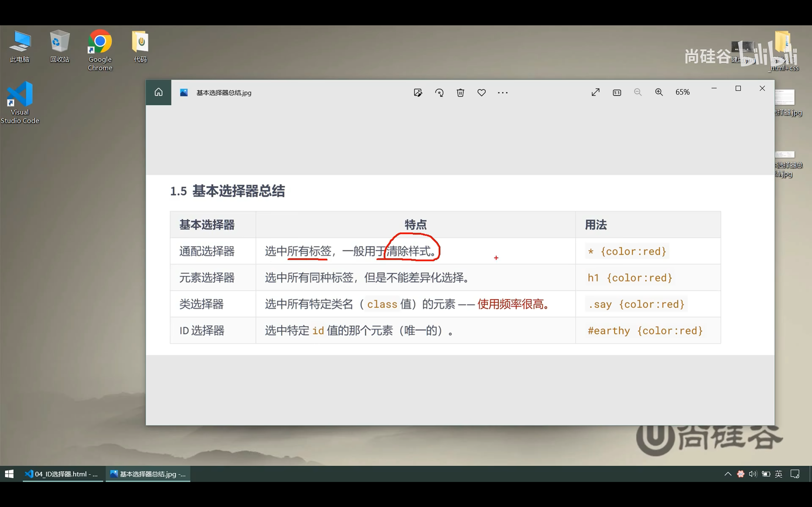Viewport: 812px width, 507px height.
Task: Open the notification action center
Action: 795,474
